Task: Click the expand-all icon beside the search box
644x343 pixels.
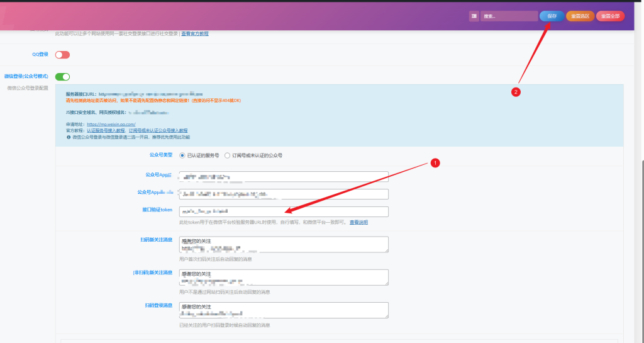Action: [474, 16]
